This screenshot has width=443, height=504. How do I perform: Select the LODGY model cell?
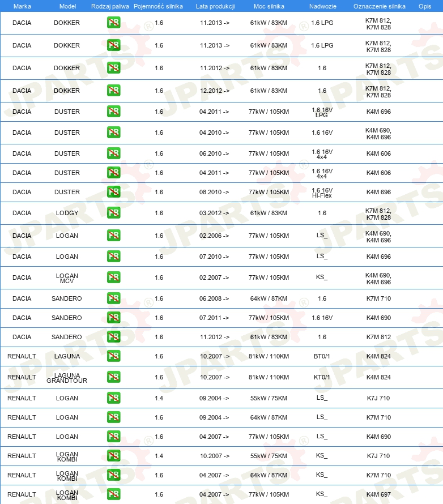[x=67, y=213]
